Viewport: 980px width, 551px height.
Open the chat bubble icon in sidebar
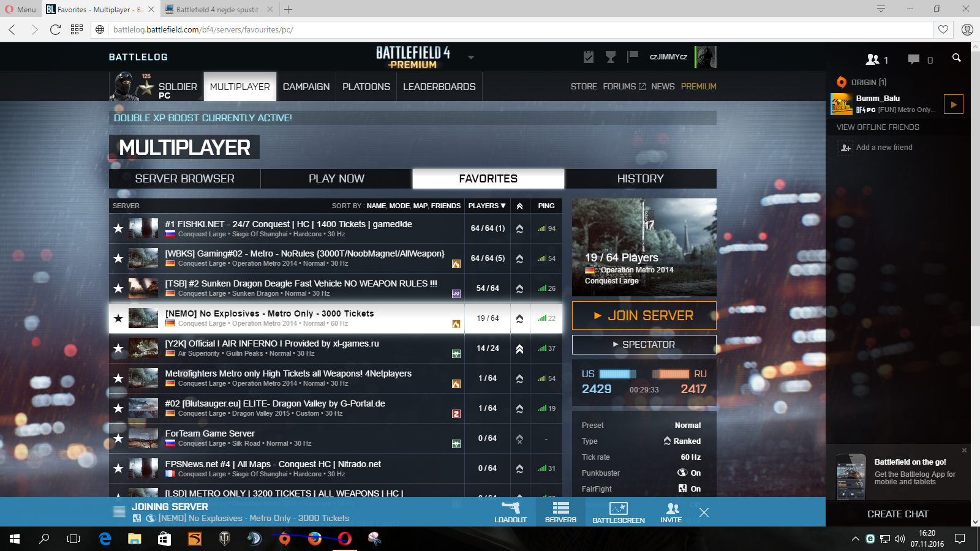click(x=914, y=59)
